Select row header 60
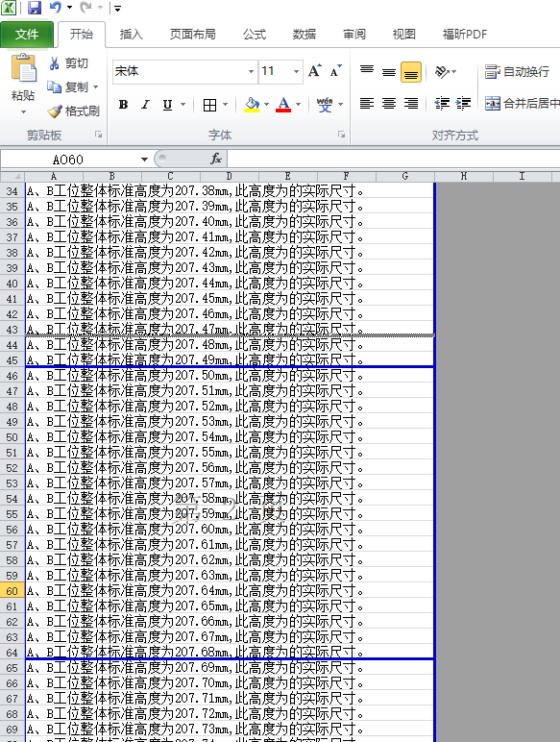 12,591
